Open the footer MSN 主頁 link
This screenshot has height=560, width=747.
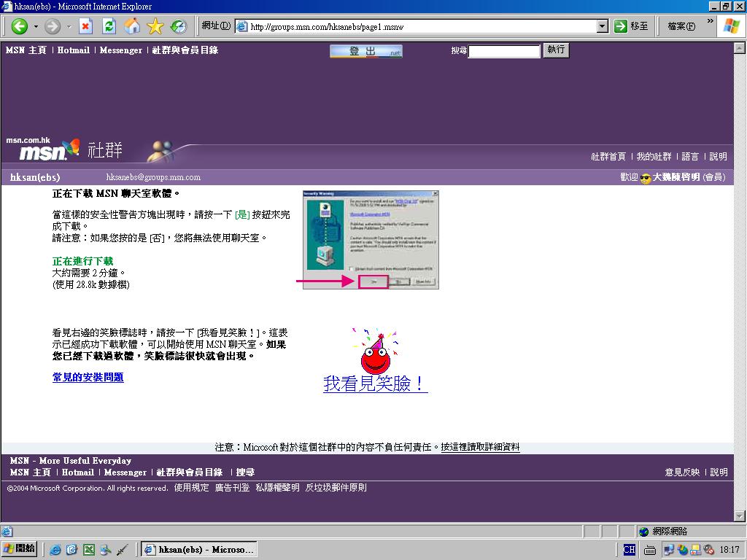pyautogui.click(x=31, y=472)
